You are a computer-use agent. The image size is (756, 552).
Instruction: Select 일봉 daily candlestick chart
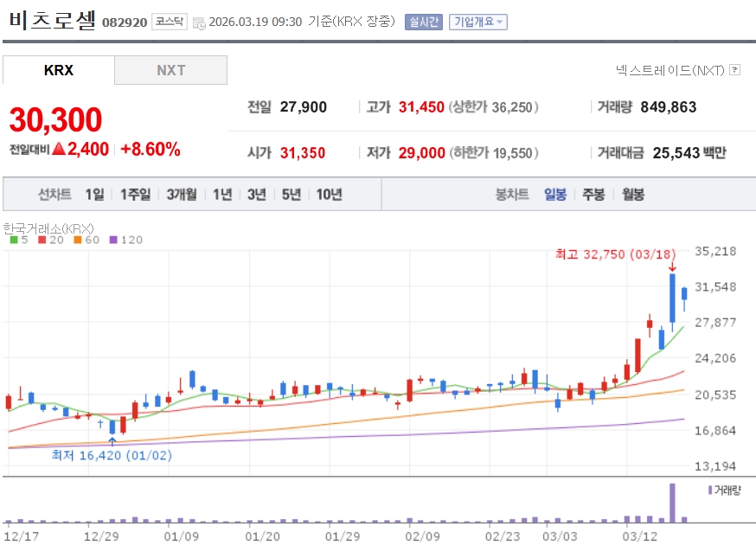click(555, 195)
